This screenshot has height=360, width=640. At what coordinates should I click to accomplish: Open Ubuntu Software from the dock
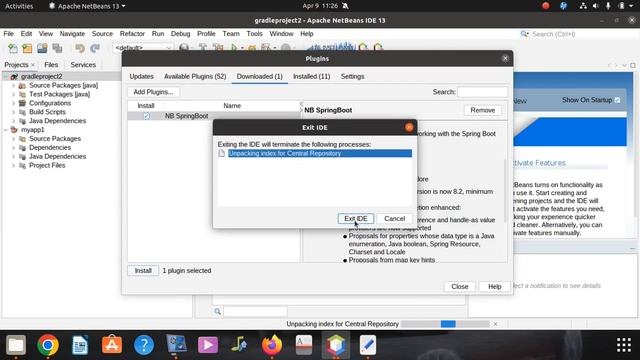point(112,345)
